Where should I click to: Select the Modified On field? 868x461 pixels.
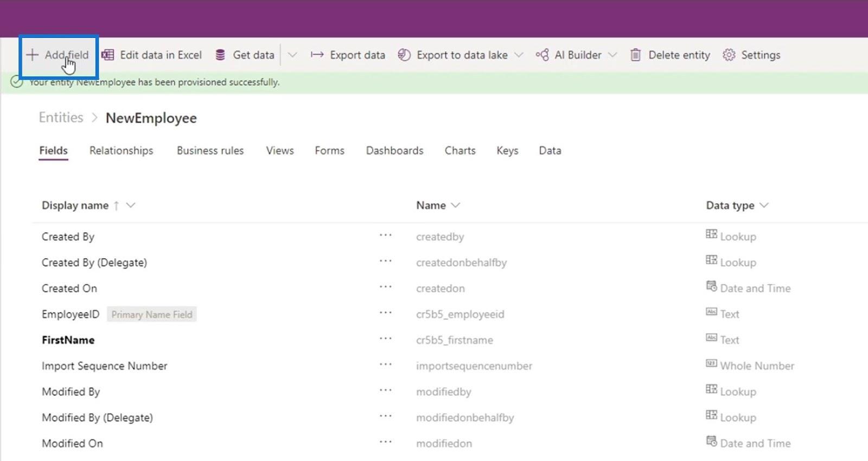click(72, 444)
